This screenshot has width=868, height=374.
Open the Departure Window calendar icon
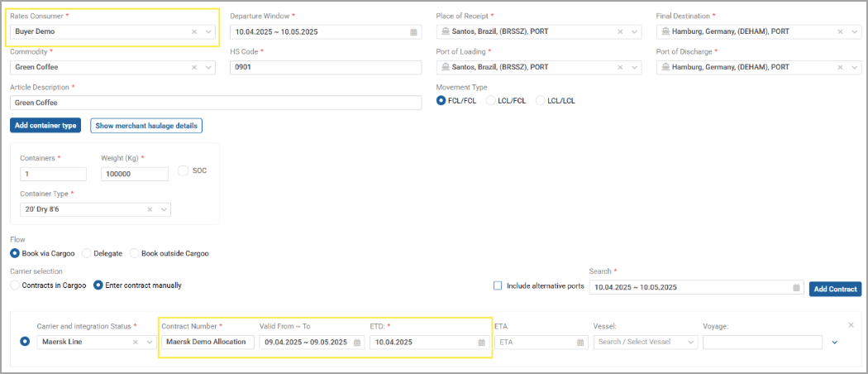[x=413, y=32]
